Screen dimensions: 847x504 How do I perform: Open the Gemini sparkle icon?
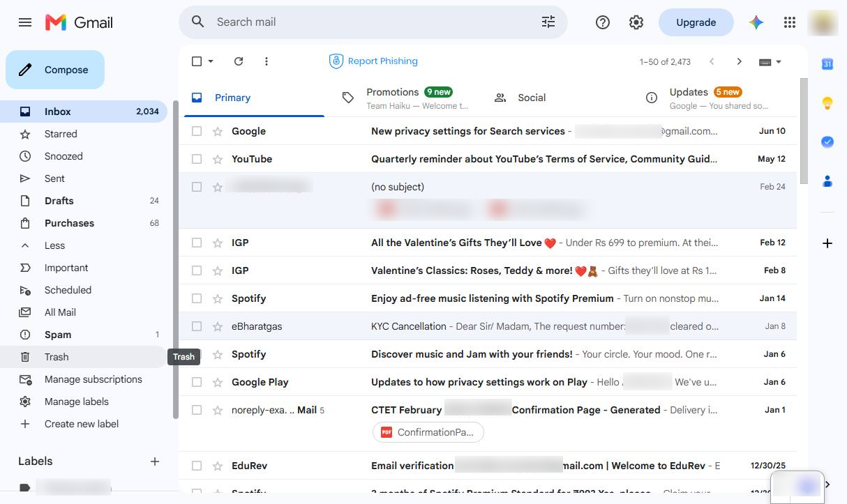click(x=756, y=22)
